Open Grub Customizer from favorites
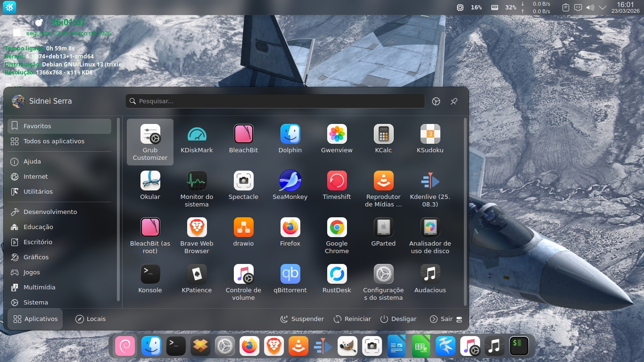The height and width of the screenshot is (362, 644). click(x=150, y=141)
